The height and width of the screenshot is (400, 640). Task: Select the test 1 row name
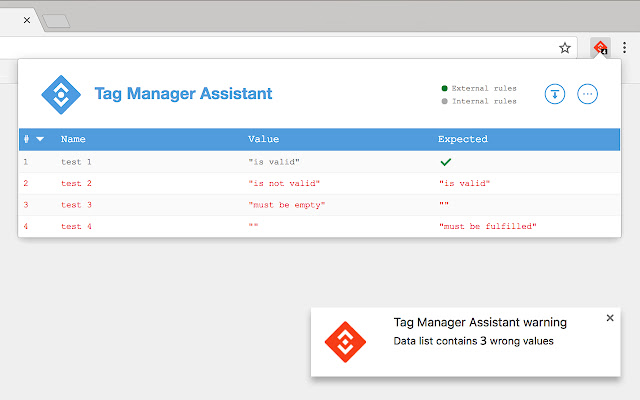tap(76, 162)
